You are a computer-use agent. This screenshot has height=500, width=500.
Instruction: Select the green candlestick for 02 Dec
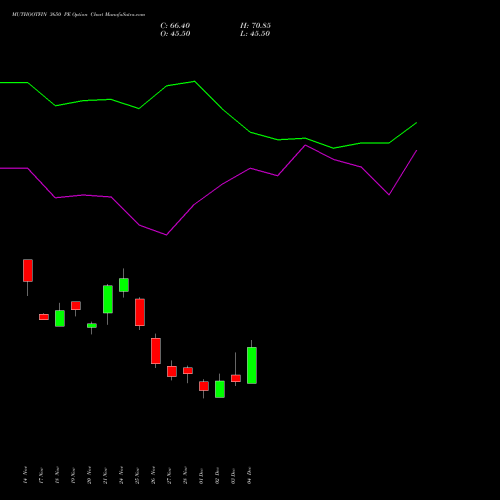(x=220, y=389)
